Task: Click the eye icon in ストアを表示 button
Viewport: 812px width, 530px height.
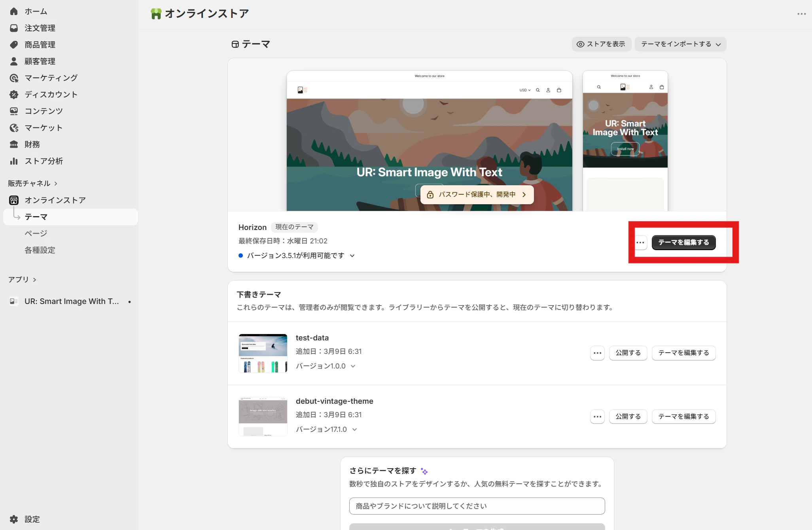Action: (x=580, y=44)
